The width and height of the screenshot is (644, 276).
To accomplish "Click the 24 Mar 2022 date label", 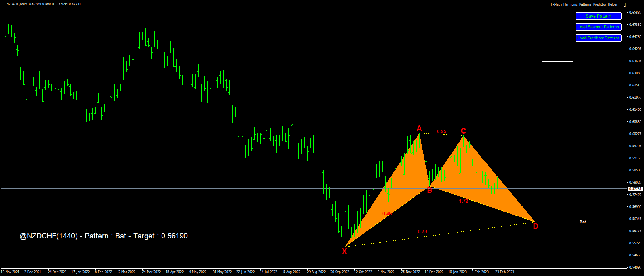I will [x=152, y=272].
